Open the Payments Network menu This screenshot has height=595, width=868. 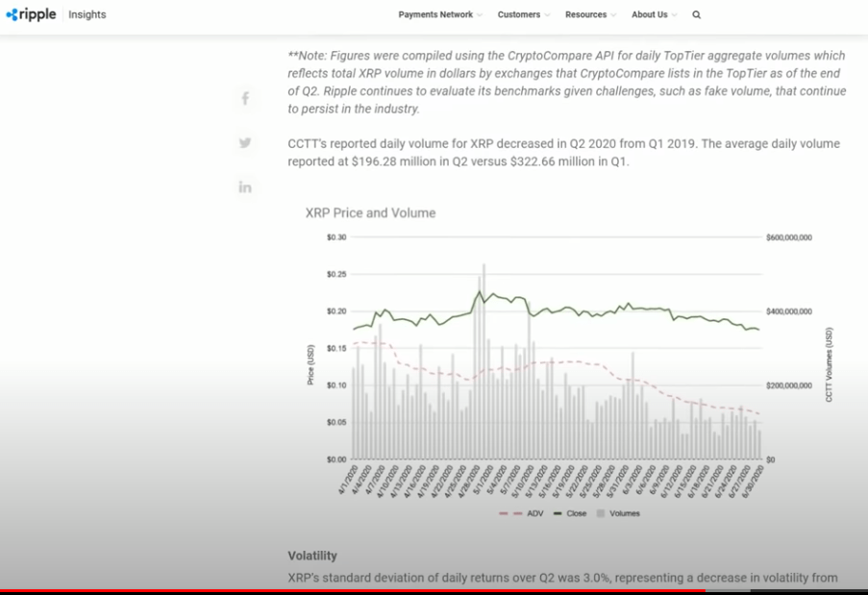click(x=435, y=15)
